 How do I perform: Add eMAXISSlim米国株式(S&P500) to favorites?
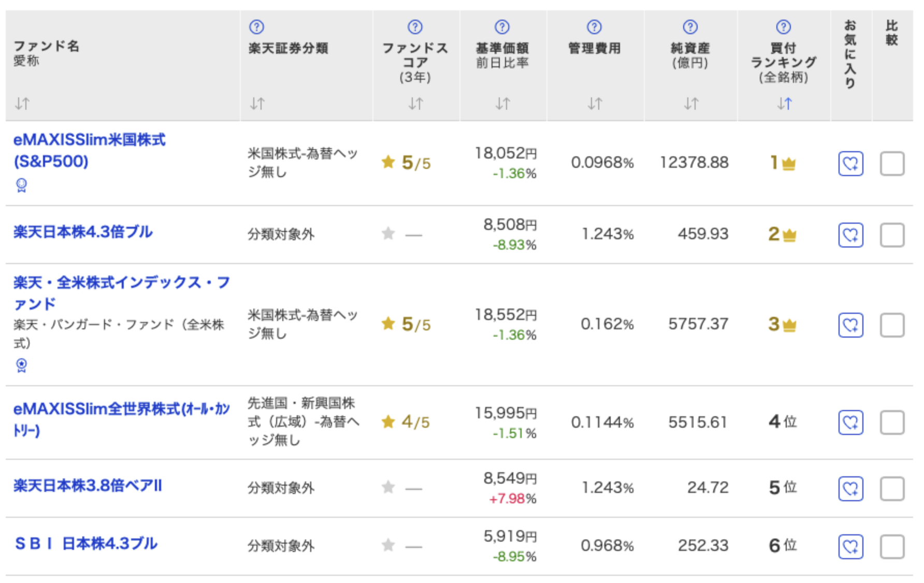[850, 164]
